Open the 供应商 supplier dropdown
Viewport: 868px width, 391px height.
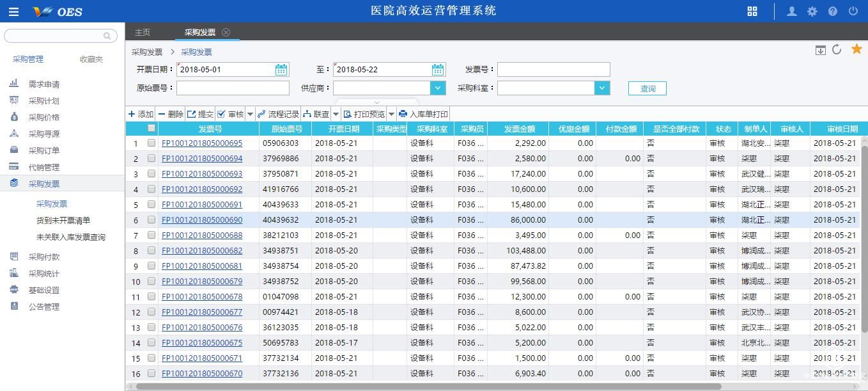click(437, 88)
